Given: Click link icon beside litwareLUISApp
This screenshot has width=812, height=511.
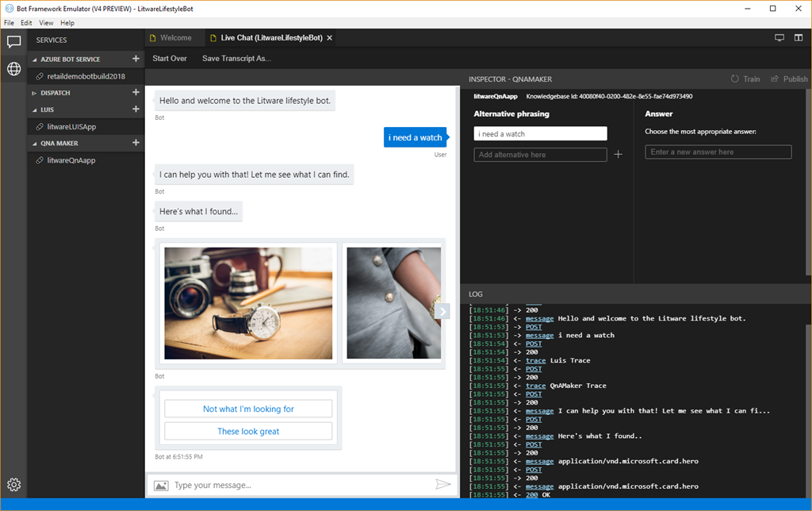Looking at the screenshot, I should tap(40, 126).
